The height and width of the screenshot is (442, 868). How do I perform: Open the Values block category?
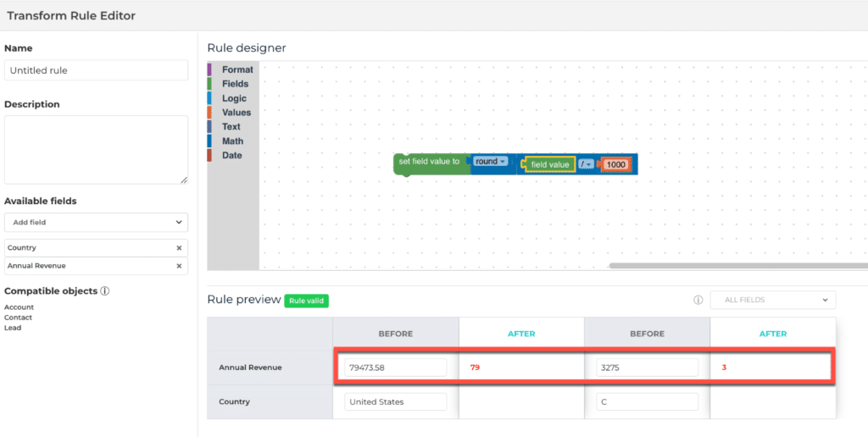236,113
